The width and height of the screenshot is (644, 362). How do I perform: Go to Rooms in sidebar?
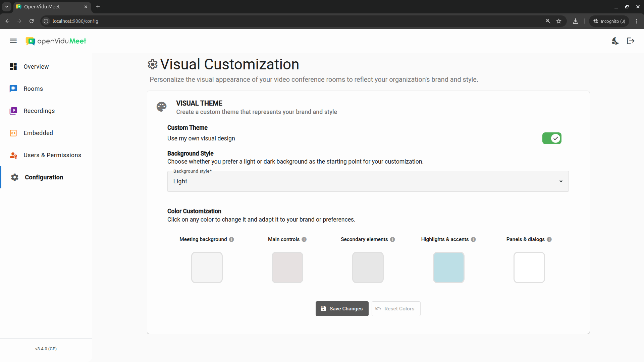pyautogui.click(x=33, y=89)
